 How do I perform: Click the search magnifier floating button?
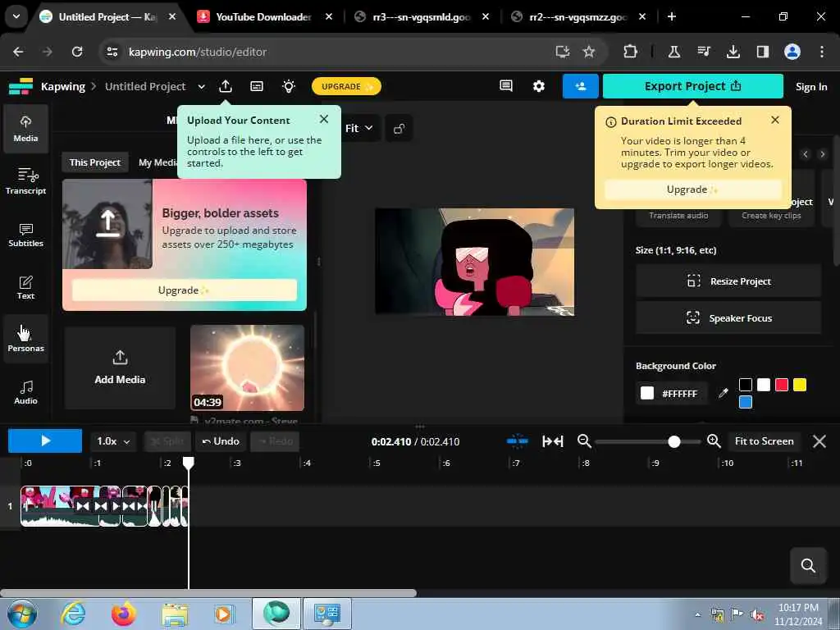pos(808,565)
